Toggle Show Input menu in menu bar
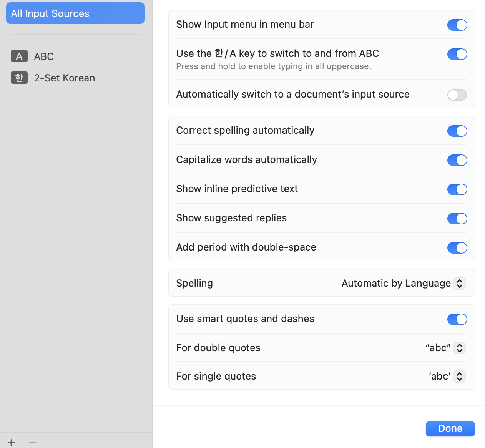 (x=457, y=25)
